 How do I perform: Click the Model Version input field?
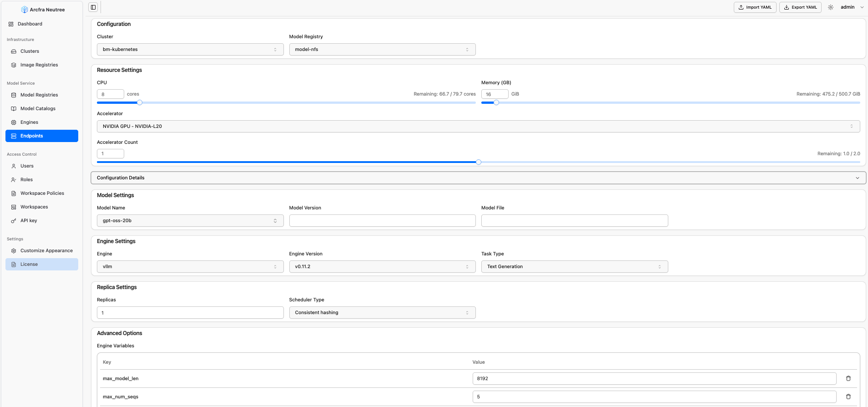click(382, 221)
